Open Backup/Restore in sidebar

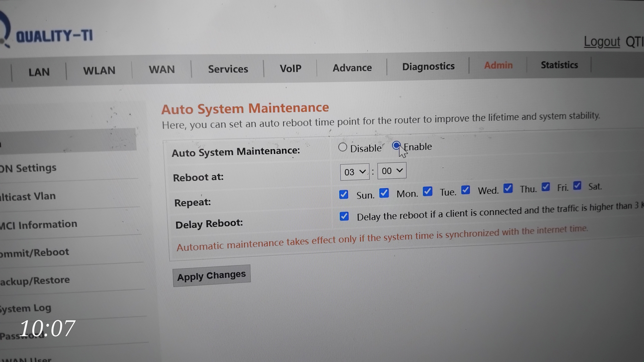point(35,281)
